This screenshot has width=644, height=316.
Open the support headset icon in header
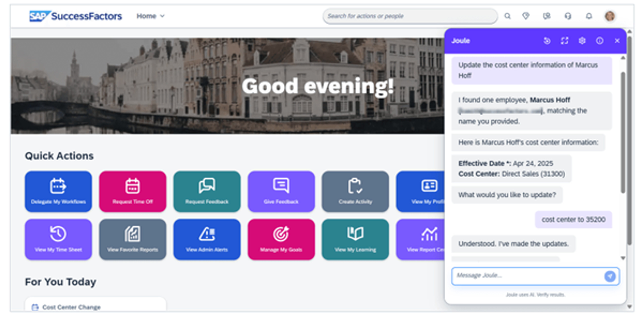pos(568,16)
